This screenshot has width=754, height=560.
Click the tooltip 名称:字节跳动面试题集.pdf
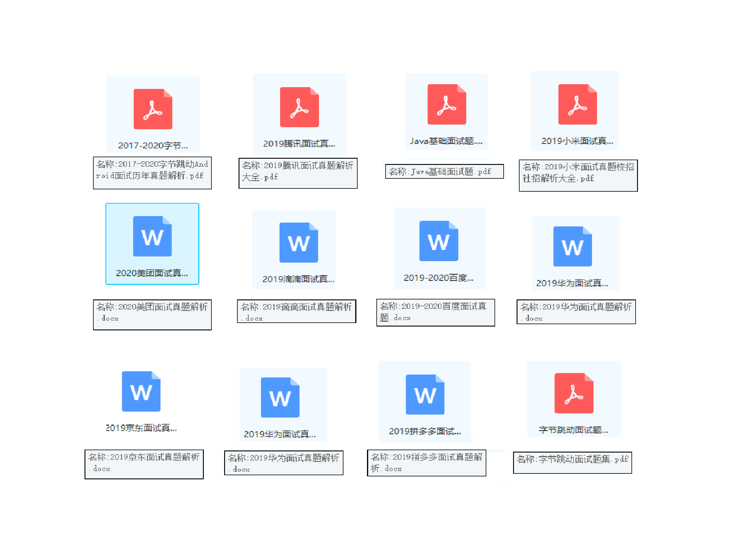point(572,462)
